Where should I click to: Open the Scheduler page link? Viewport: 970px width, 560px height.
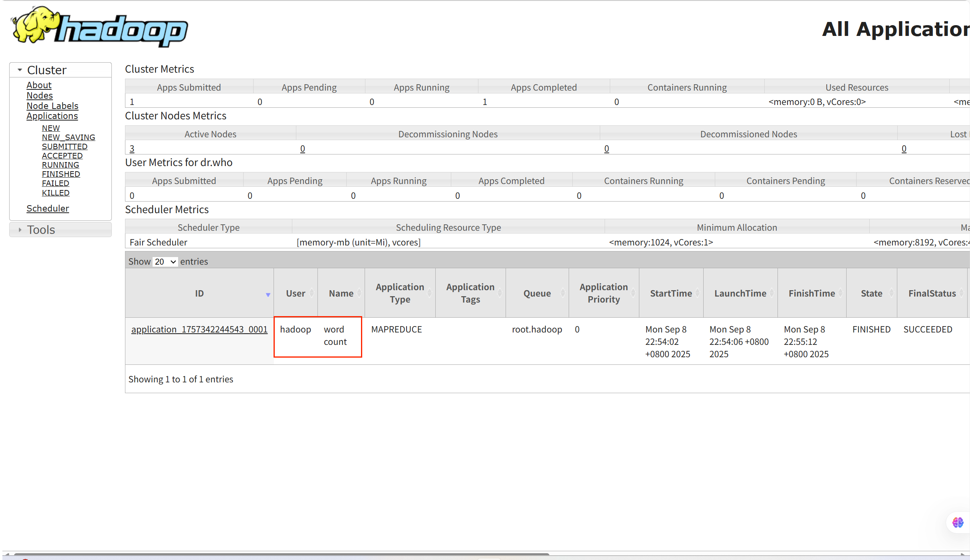pyautogui.click(x=48, y=208)
